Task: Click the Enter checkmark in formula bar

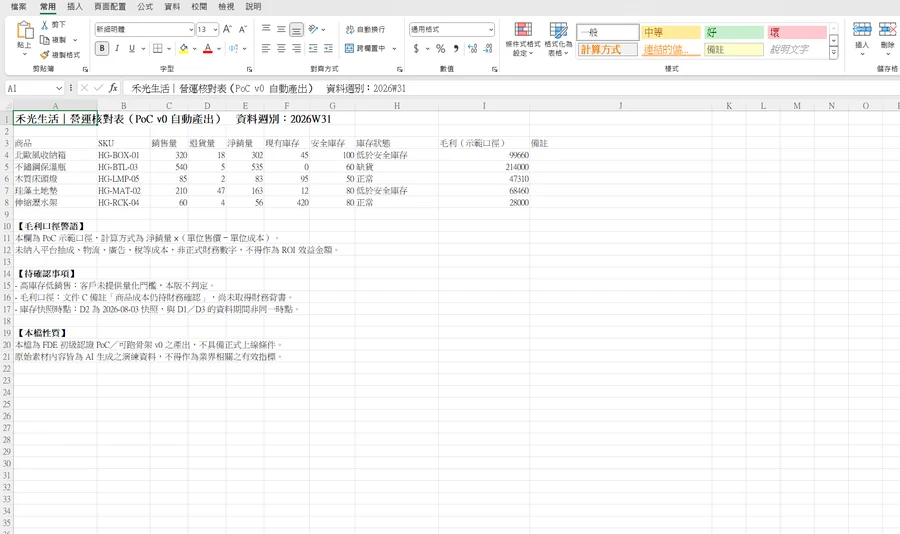Action: [98, 88]
